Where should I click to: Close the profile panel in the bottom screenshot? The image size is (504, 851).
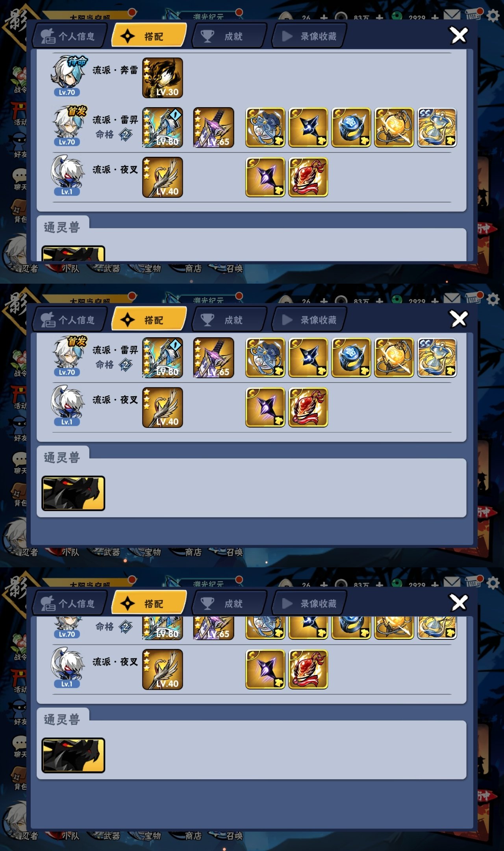459,603
